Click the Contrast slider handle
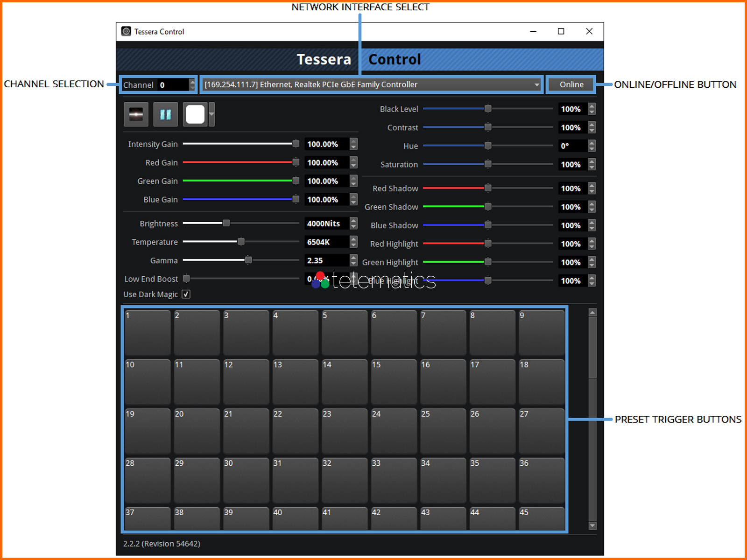 point(488,127)
